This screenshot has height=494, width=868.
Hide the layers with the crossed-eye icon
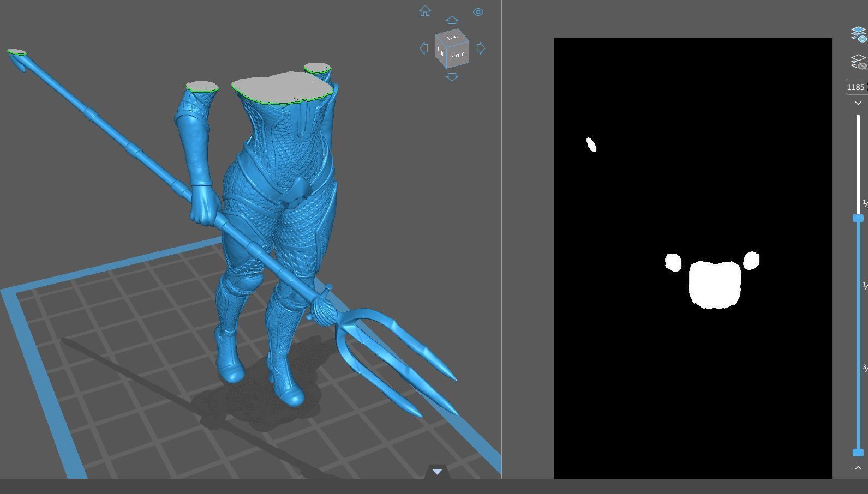point(859,62)
